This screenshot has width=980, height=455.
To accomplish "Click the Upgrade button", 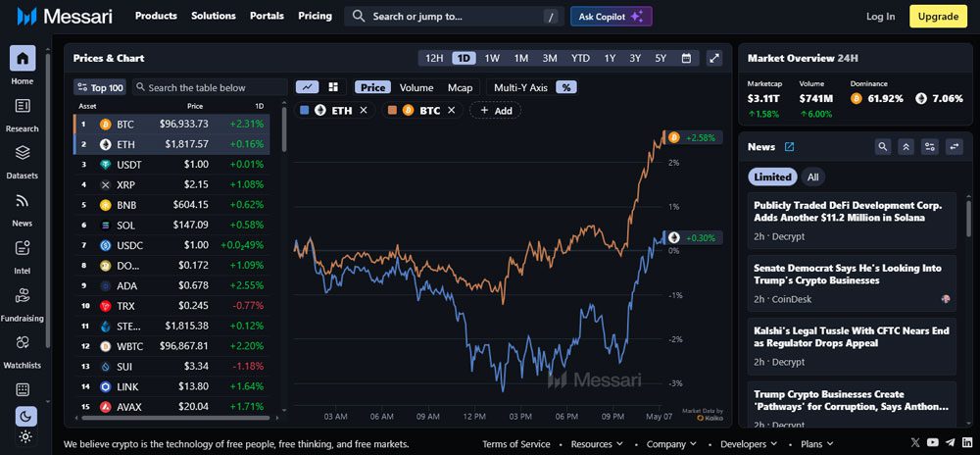I will point(938,17).
